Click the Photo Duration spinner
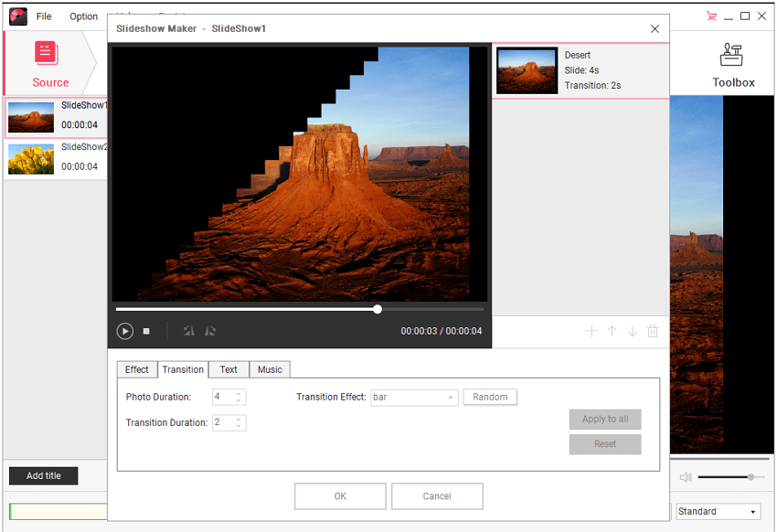This screenshot has height=532, width=777. 229,398
